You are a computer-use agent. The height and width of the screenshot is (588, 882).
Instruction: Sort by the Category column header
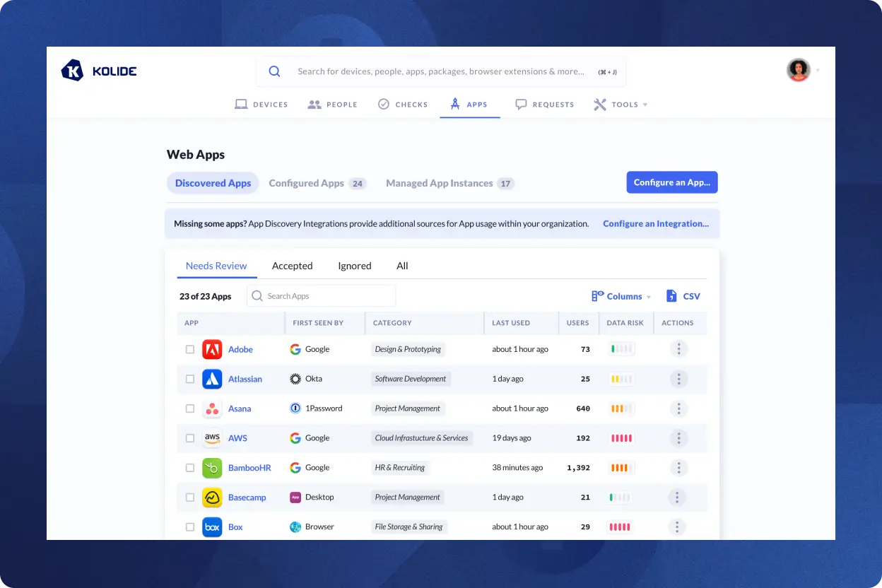[x=392, y=323]
